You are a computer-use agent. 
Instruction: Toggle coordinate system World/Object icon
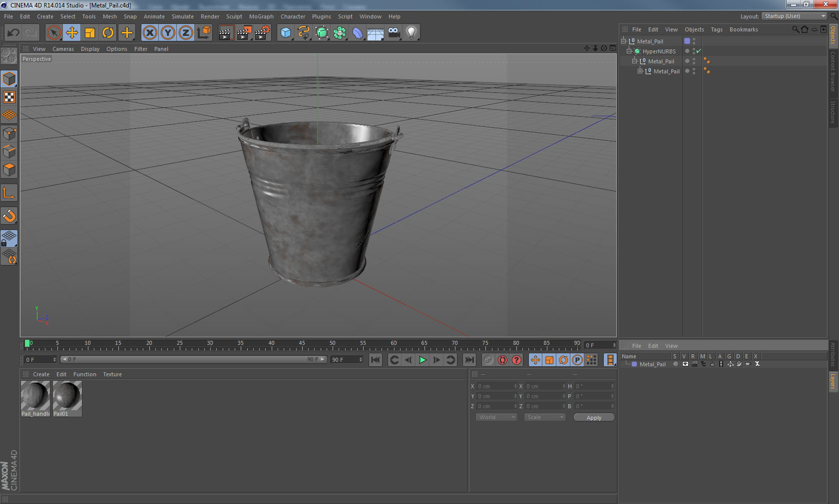pos(204,33)
